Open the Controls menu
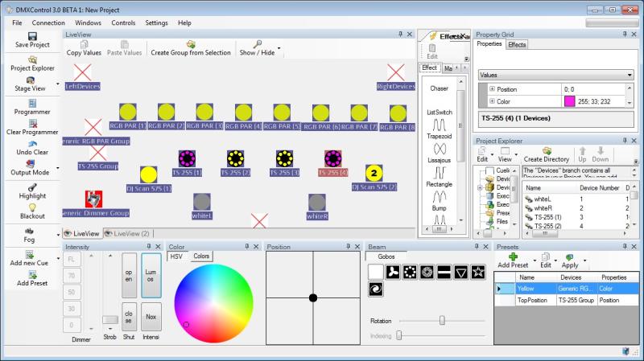 pyautogui.click(x=123, y=23)
